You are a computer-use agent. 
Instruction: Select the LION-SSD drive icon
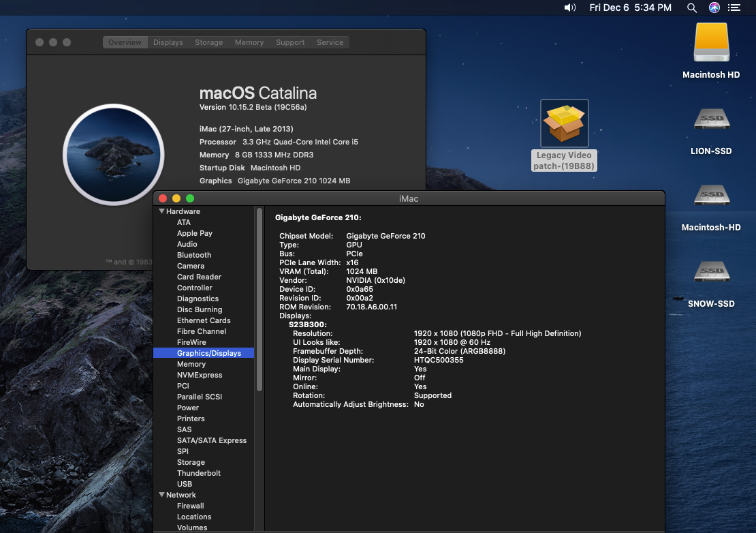tap(712, 119)
